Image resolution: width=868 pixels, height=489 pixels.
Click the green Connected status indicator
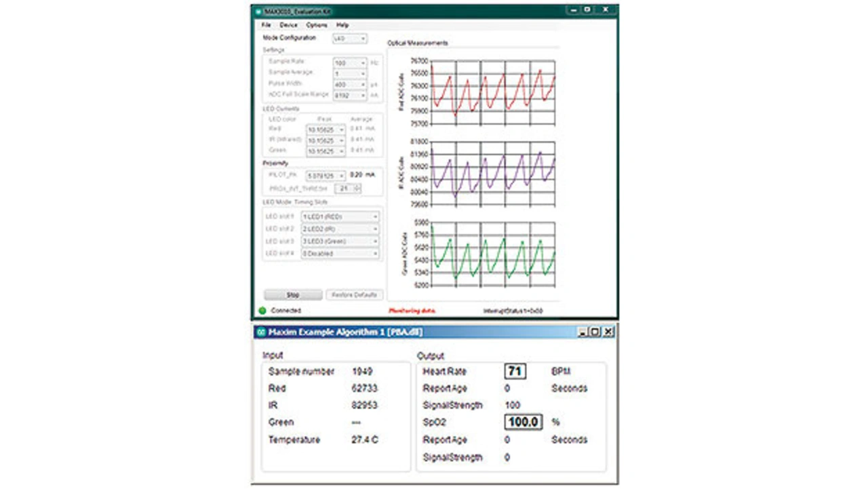point(262,311)
